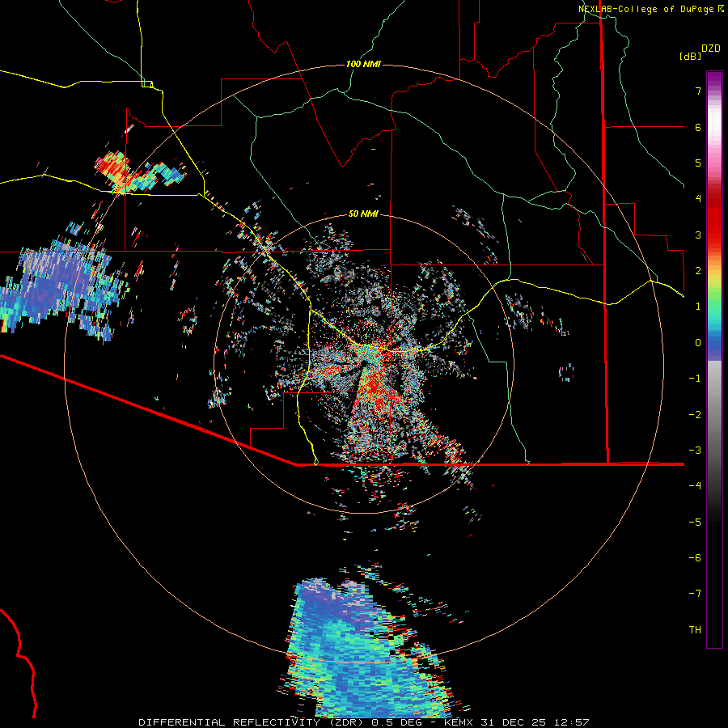This screenshot has width=728, height=728.
Task: Click the 0 value on color scale
Action: pos(698,343)
